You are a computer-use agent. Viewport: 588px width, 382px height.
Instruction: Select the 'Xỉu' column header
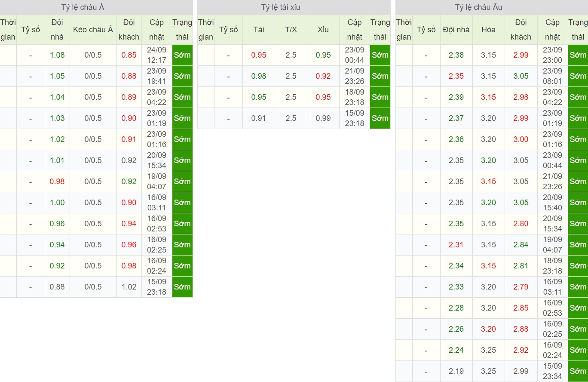(x=323, y=30)
